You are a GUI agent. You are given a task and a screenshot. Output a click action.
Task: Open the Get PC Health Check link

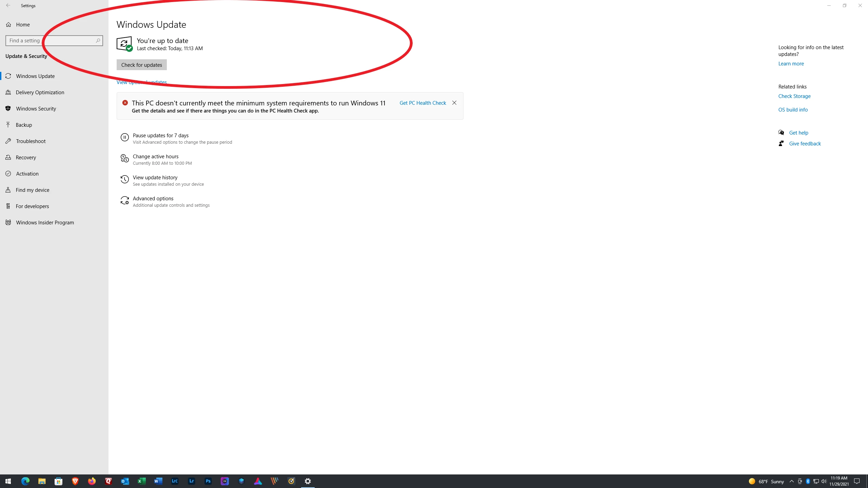(x=422, y=103)
